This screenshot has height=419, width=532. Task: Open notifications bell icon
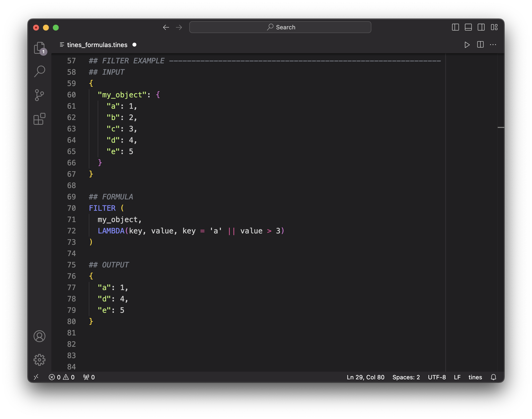click(493, 377)
